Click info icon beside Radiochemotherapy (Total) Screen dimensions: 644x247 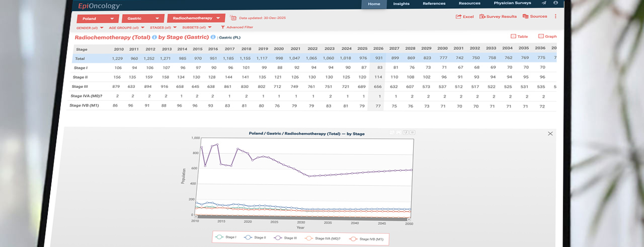click(154, 37)
